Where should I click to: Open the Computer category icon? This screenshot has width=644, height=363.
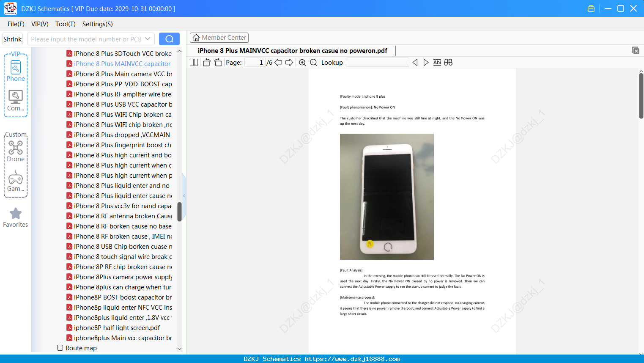16,101
